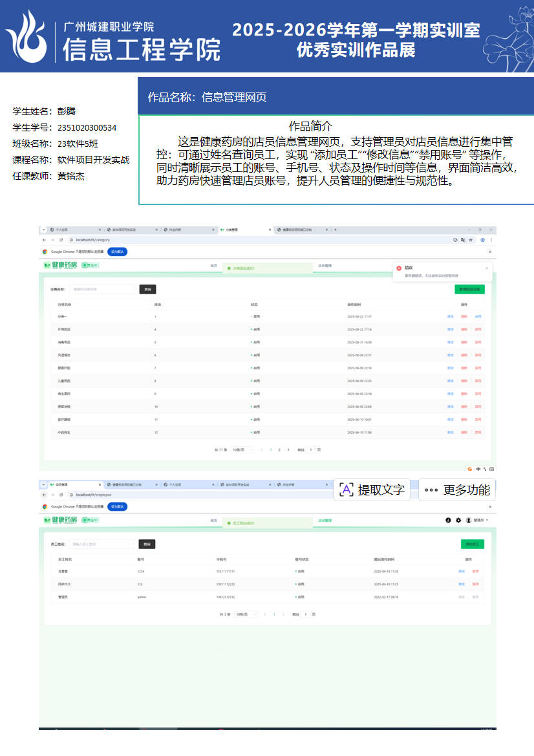Click the 提取文字 extract text button

(x=372, y=490)
